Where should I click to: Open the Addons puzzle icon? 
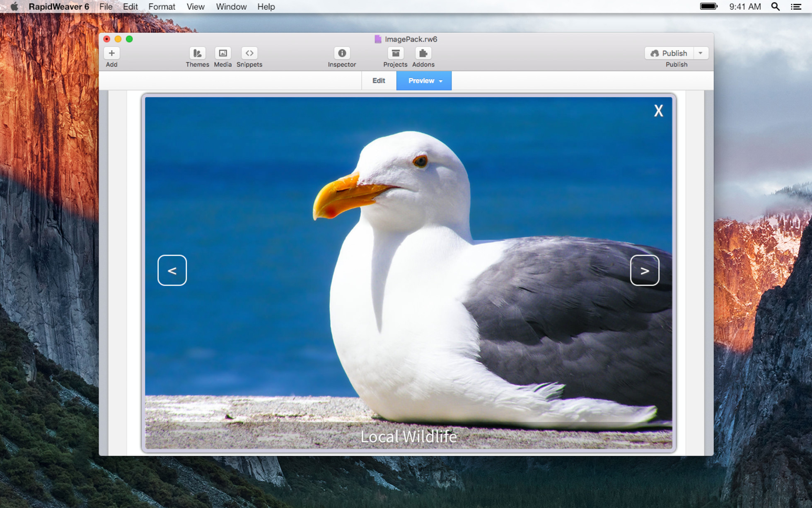pos(423,53)
